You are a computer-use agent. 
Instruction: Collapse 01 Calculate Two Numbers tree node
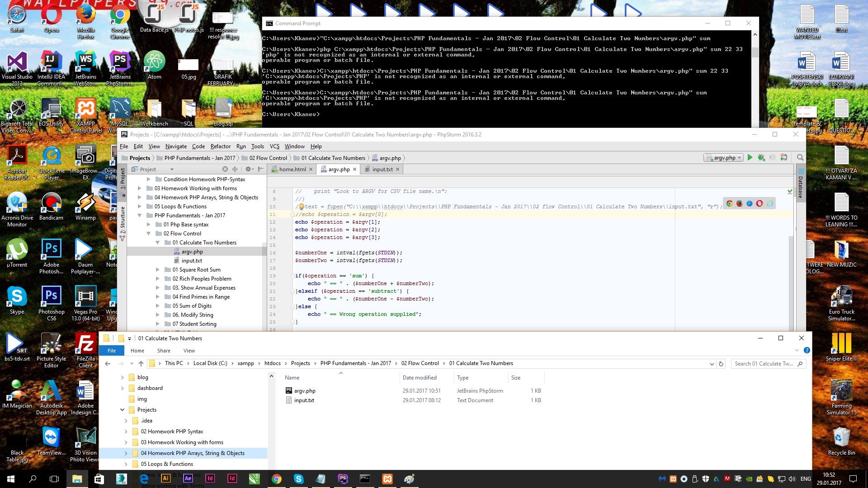click(157, 243)
